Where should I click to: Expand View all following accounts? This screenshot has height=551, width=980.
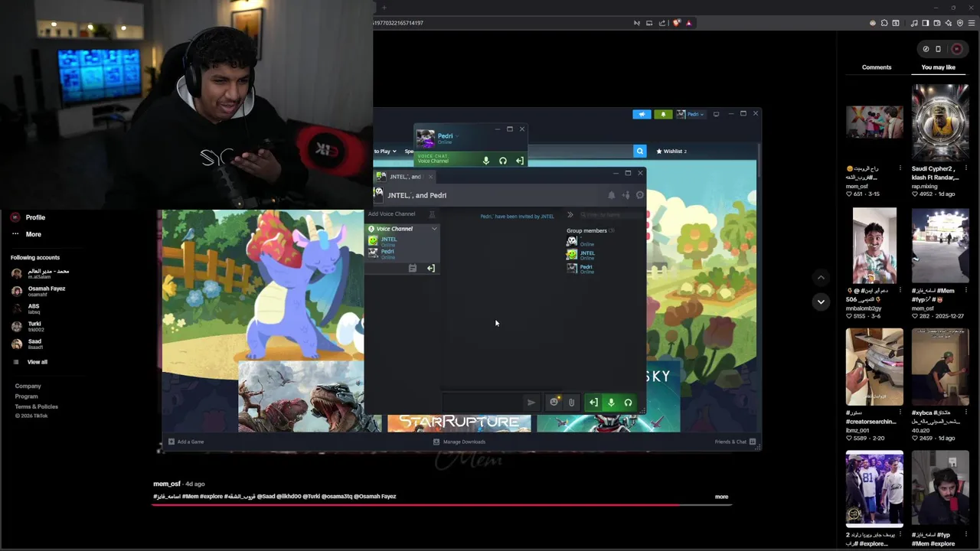pyautogui.click(x=30, y=362)
